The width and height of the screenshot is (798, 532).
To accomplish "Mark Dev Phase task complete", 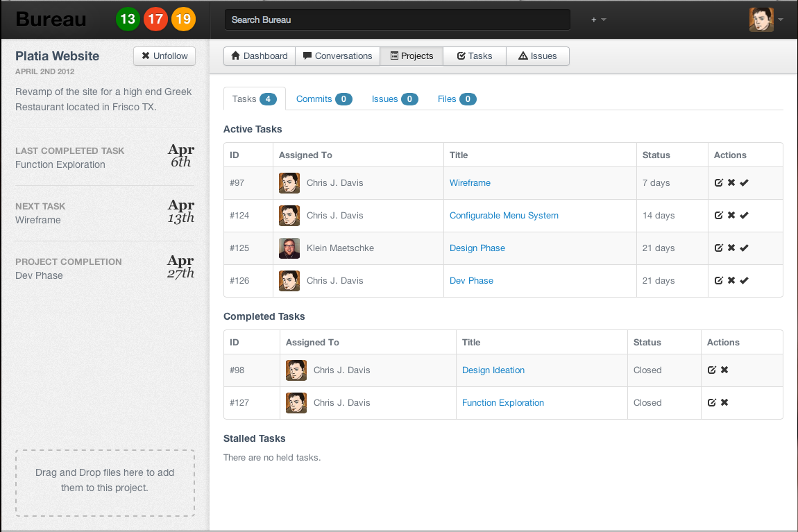I will tap(744, 280).
